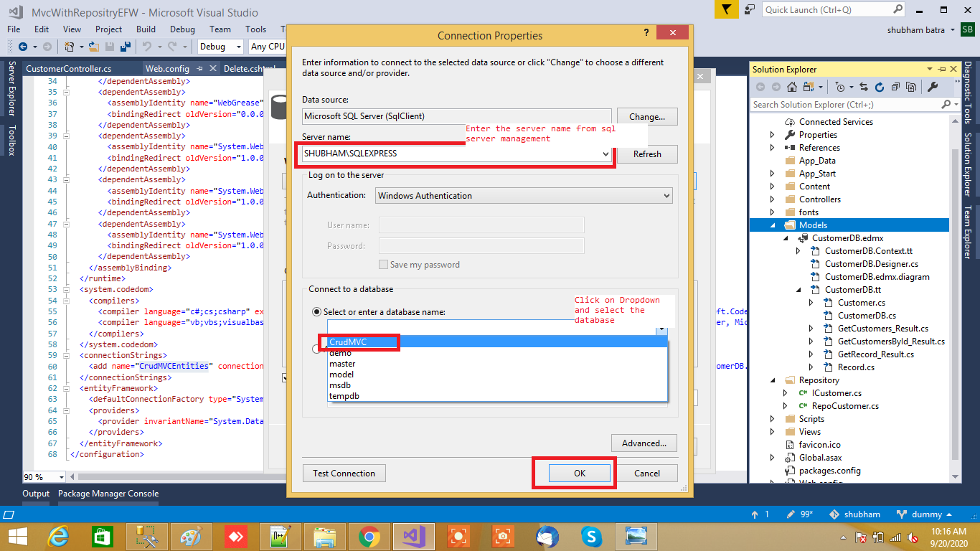
Task: Open the Server Explorer side tab
Action: 11,89
